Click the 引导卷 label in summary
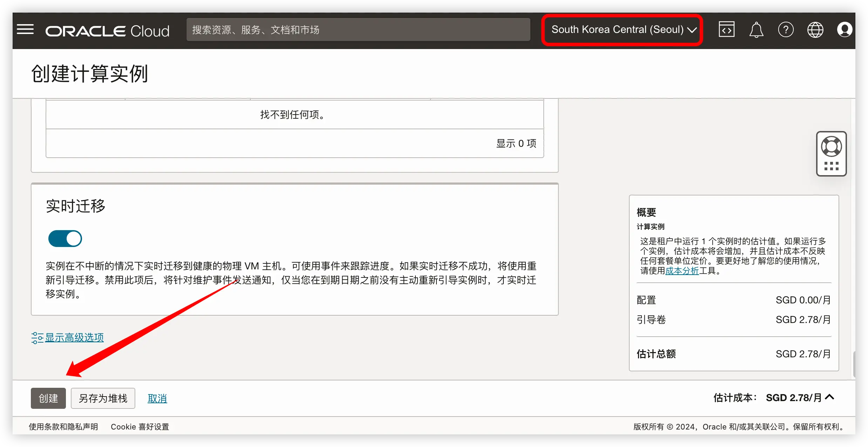Image resolution: width=868 pixels, height=447 pixels. click(651, 319)
